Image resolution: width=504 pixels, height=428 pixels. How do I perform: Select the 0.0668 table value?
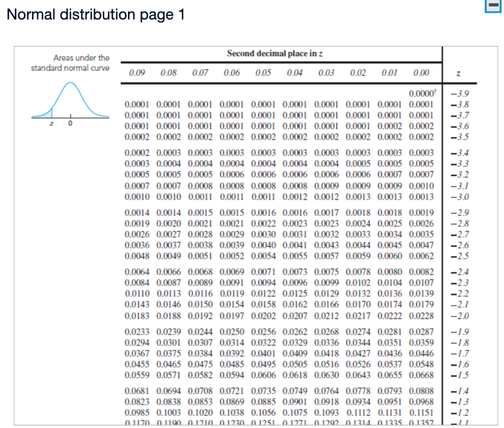(422, 375)
